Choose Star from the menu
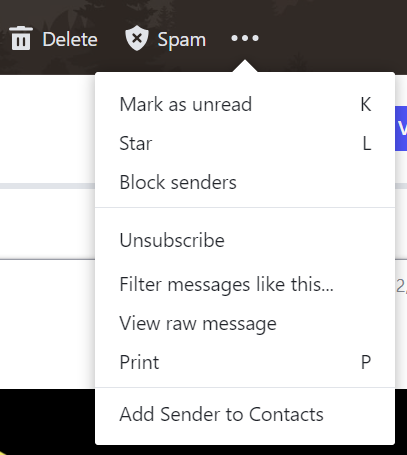407x455 pixels. [245, 143]
